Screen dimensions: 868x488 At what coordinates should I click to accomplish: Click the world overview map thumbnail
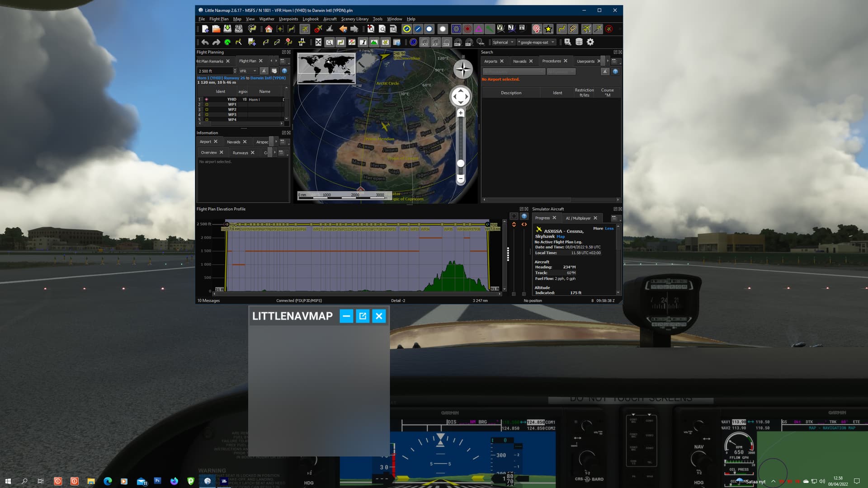pyautogui.click(x=326, y=68)
